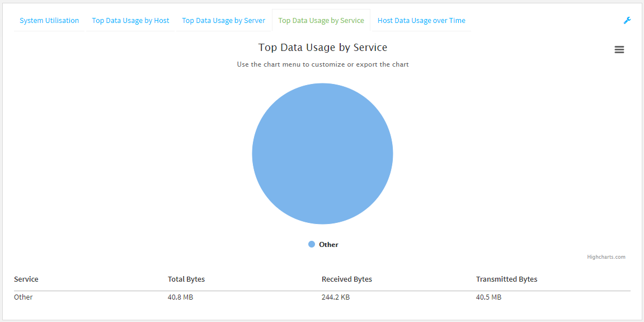Open the chart hamburger menu
Viewport: 644px width, 322px height.
pos(619,50)
